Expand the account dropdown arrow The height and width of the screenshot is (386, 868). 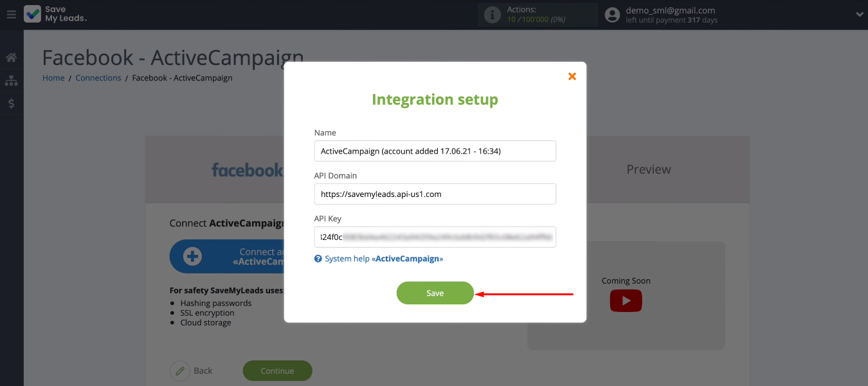[x=859, y=15]
